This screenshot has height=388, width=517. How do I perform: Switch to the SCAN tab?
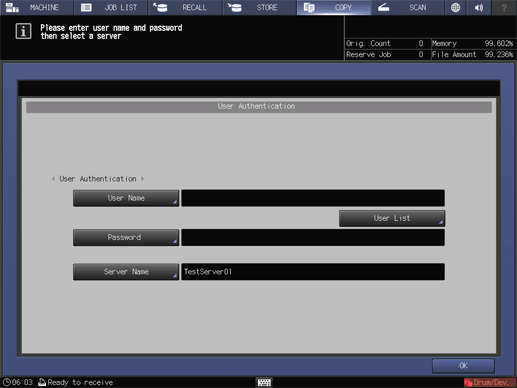[x=408, y=7]
